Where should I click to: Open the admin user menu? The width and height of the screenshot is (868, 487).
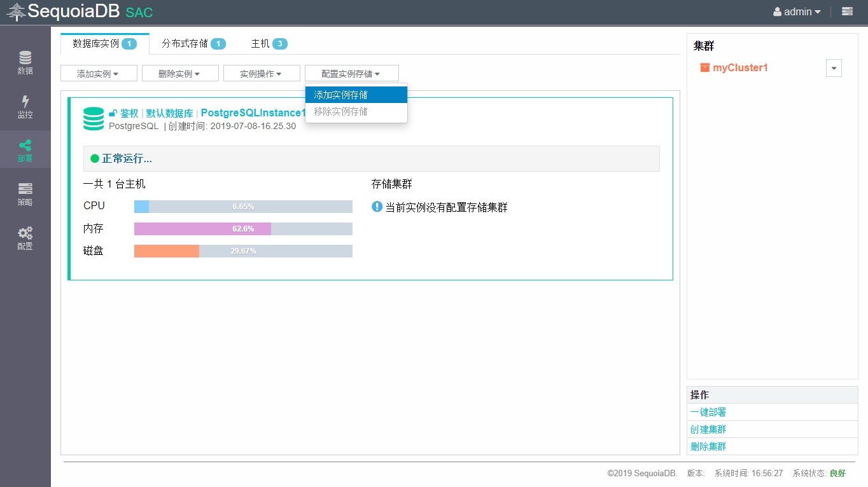pyautogui.click(x=797, y=11)
